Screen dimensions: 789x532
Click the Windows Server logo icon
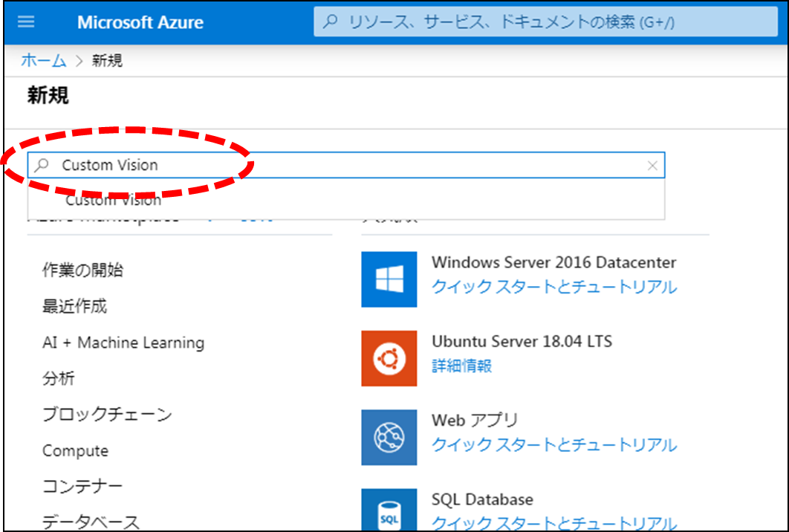(x=389, y=279)
